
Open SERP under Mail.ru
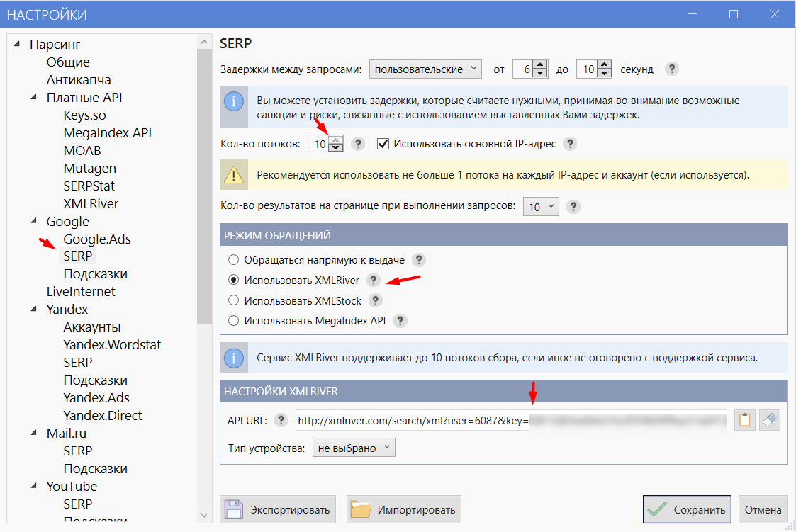78,451
